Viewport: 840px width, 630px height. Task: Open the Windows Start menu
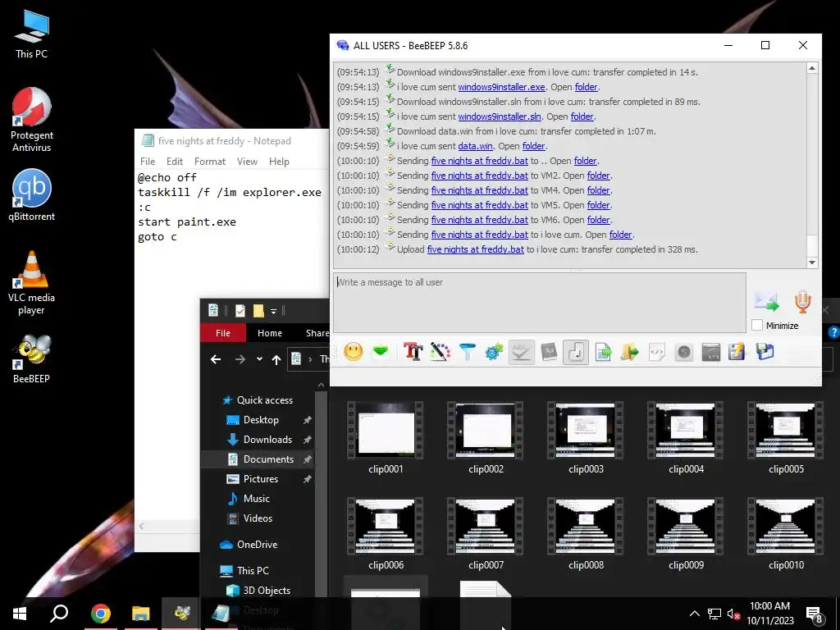click(20, 614)
